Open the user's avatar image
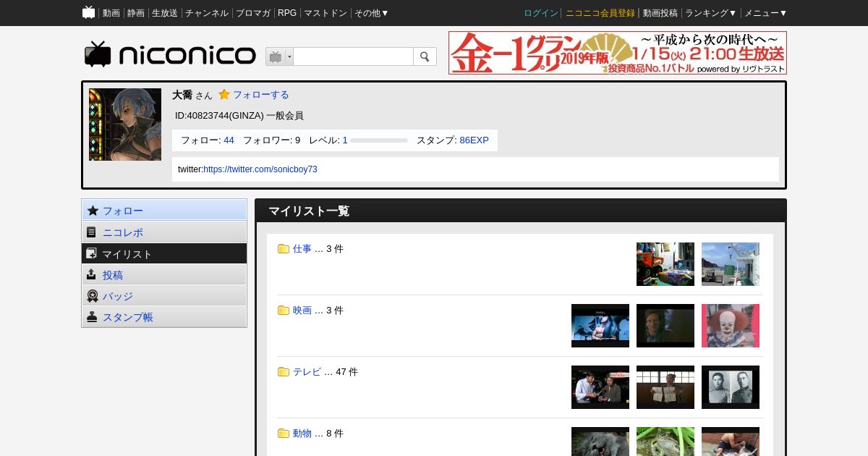868x456 pixels. [x=125, y=124]
